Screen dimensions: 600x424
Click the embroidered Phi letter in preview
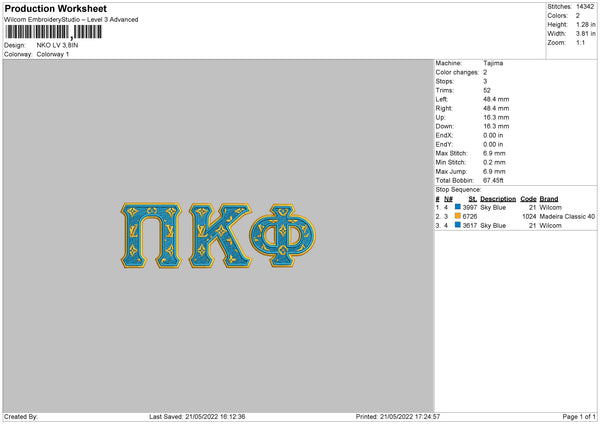[x=282, y=235]
